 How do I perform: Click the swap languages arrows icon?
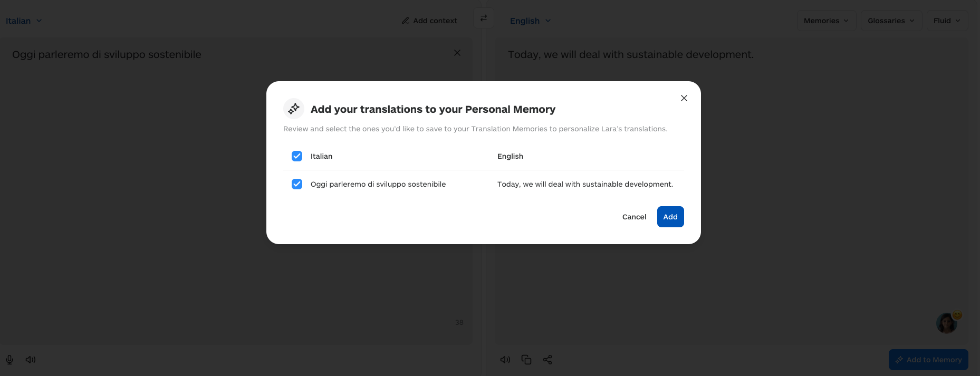point(484,18)
